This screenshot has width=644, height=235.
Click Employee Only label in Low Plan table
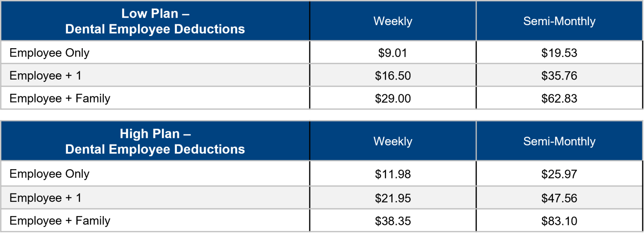coord(49,53)
